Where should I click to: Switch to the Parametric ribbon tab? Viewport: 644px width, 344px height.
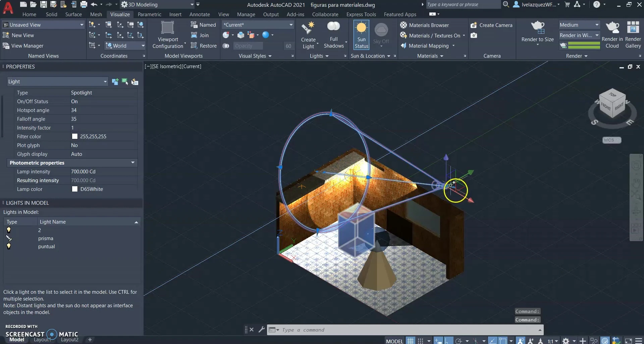149,14
